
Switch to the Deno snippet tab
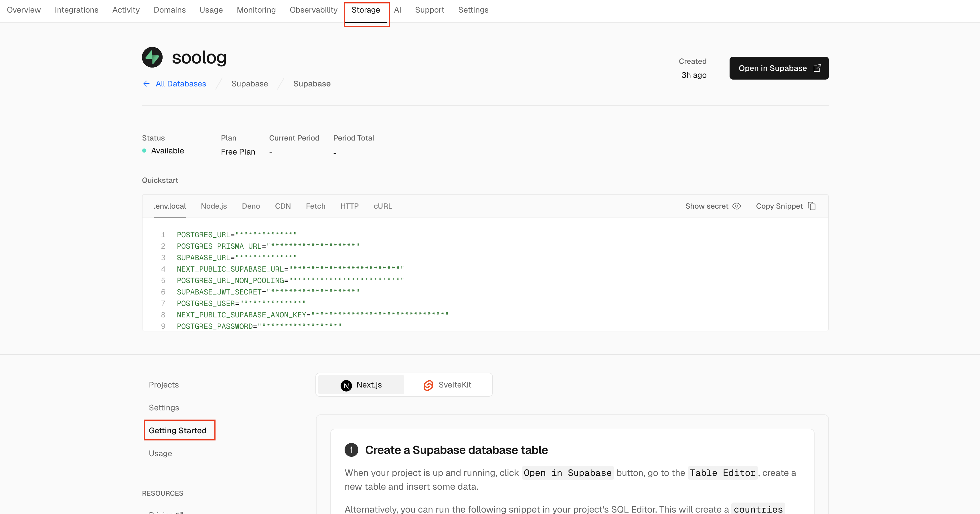[x=251, y=206]
